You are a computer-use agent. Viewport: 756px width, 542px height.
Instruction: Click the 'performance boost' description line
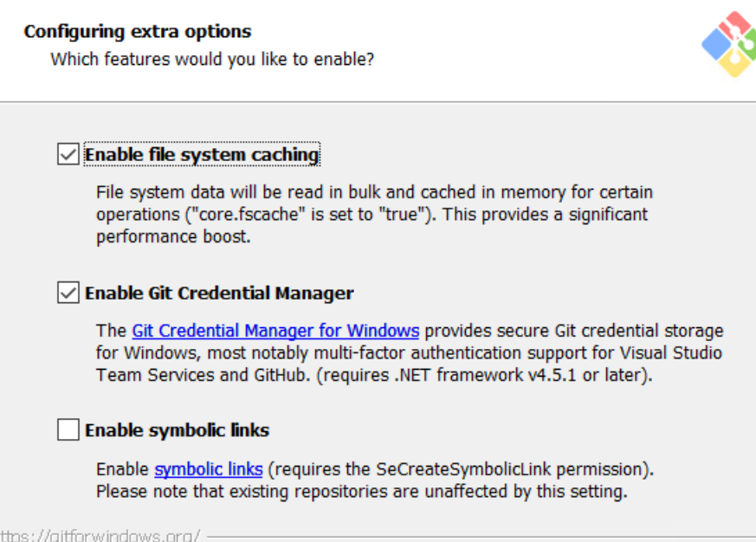tap(173, 236)
